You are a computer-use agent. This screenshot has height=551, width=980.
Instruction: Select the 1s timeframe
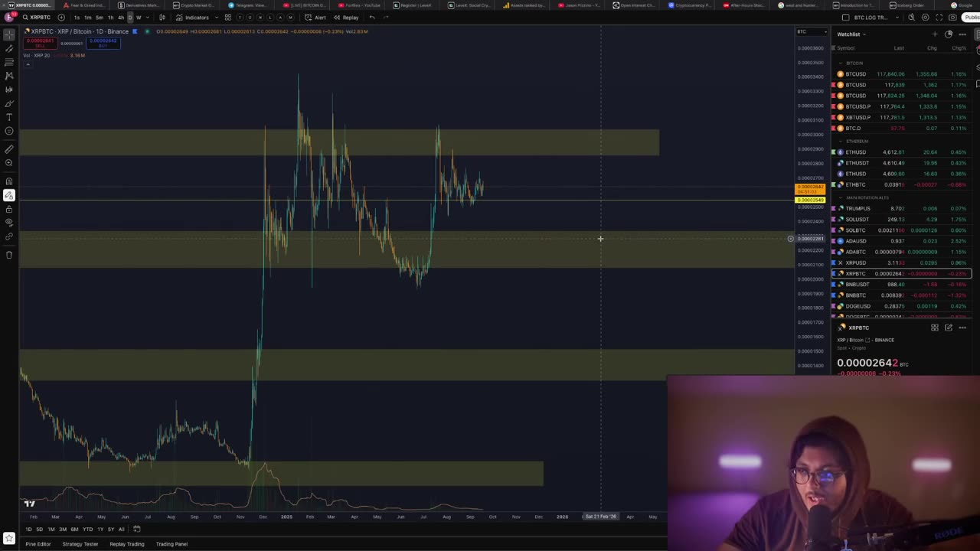coord(77,18)
